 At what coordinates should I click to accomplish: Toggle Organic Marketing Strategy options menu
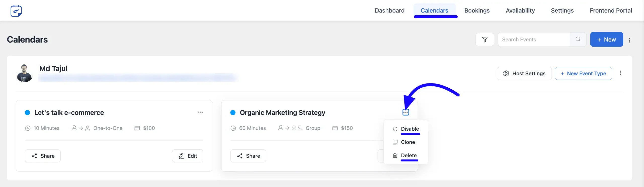click(406, 112)
